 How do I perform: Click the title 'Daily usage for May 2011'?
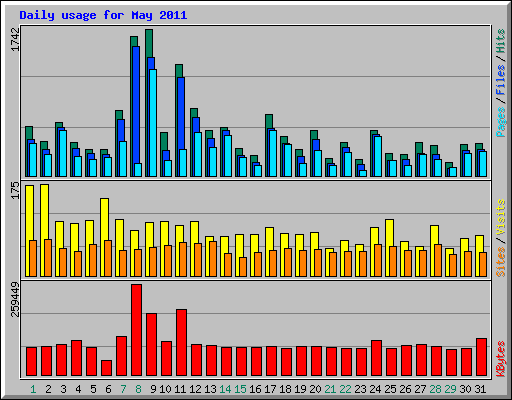point(103,15)
